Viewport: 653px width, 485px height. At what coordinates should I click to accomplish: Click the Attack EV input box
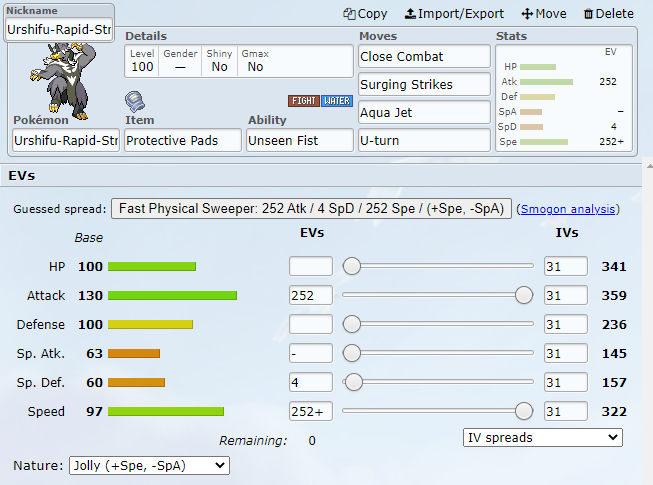click(x=311, y=295)
